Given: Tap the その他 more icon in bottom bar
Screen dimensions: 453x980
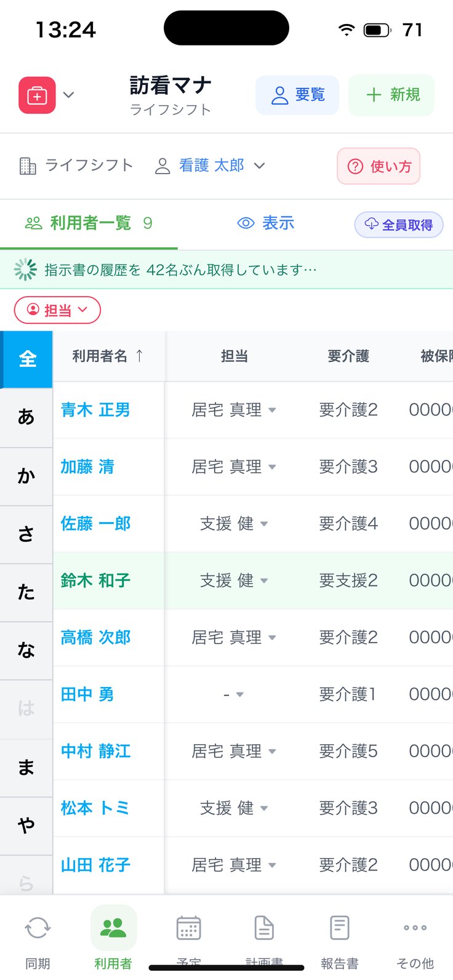Looking at the screenshot, I should (x=415, y=928).
